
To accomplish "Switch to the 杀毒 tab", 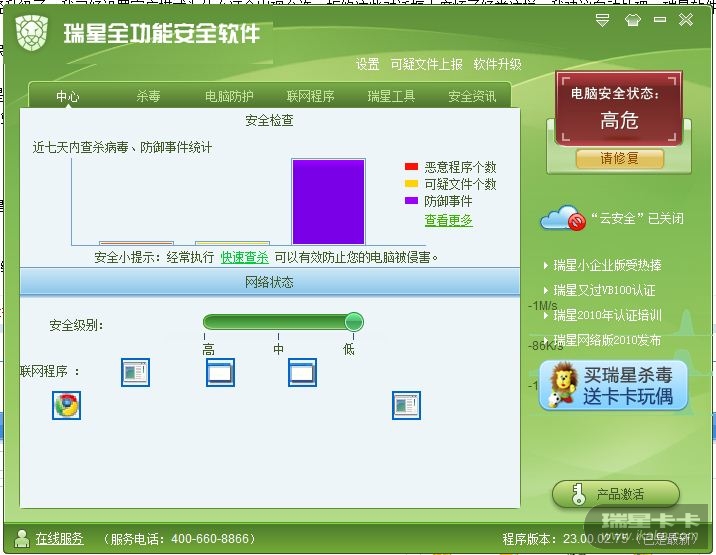I will [x=148, y=96].
